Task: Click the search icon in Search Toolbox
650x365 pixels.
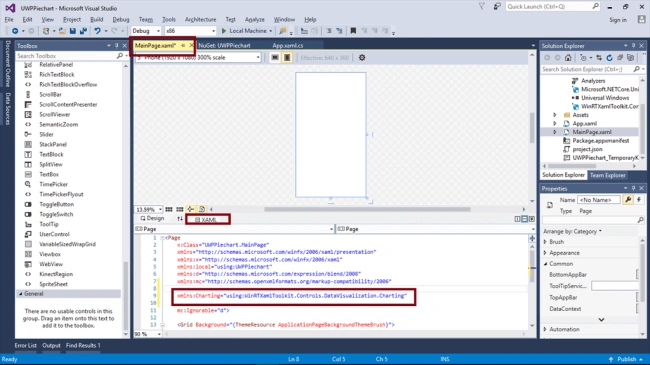Action: coord(120,56)
